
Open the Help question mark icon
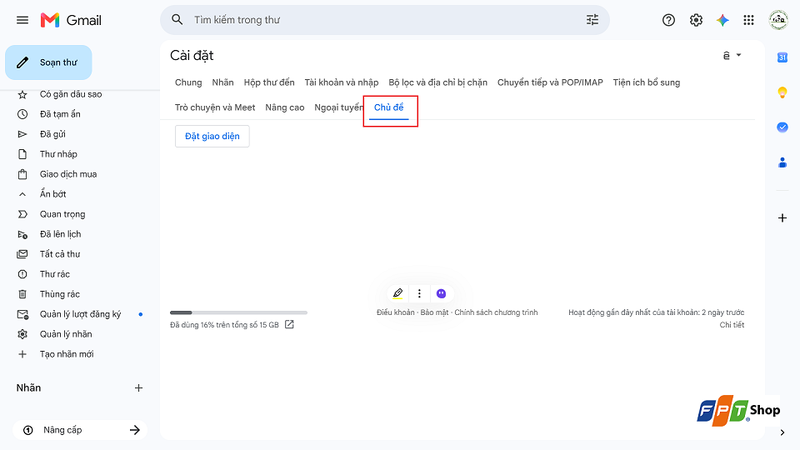click(668, 20)
